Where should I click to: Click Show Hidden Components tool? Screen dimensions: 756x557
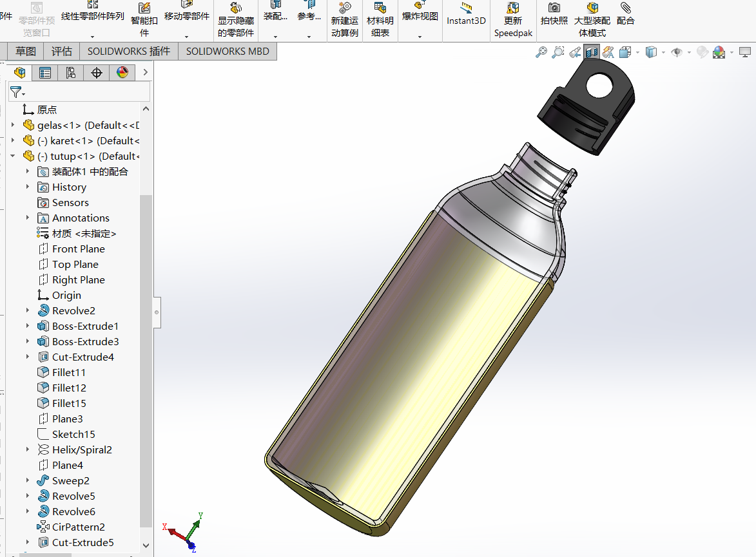236,20
